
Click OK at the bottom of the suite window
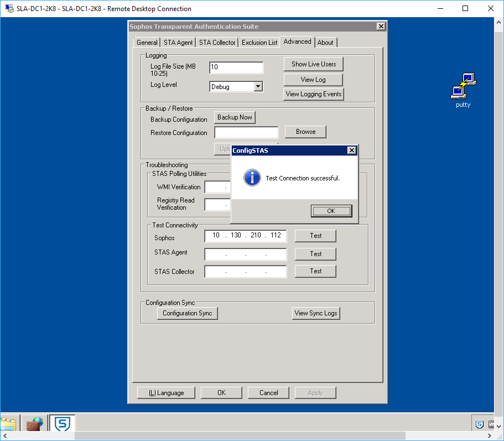pos(221,393)
